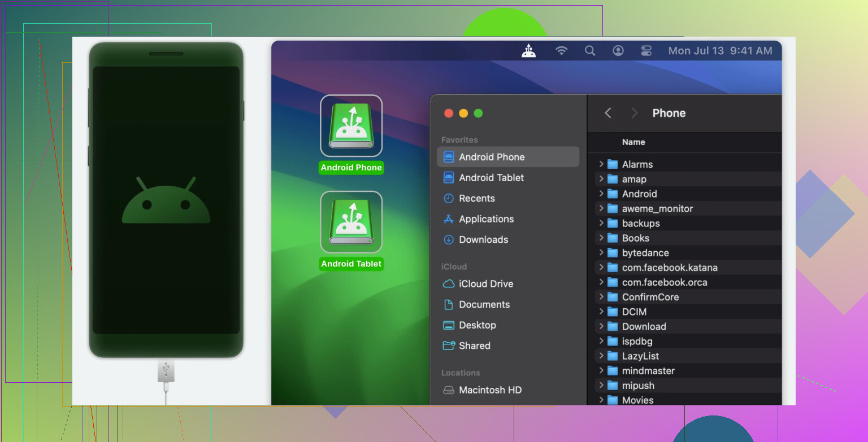This screenshot has width=868, height=442.
Task: Click the Android Phone desktop drive label
Action: (351, 168)
